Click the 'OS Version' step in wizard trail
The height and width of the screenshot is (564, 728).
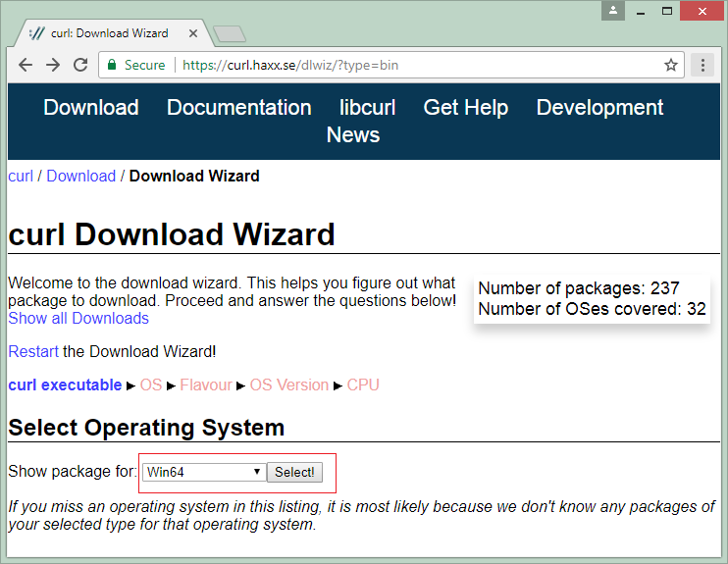click(289, 385)
